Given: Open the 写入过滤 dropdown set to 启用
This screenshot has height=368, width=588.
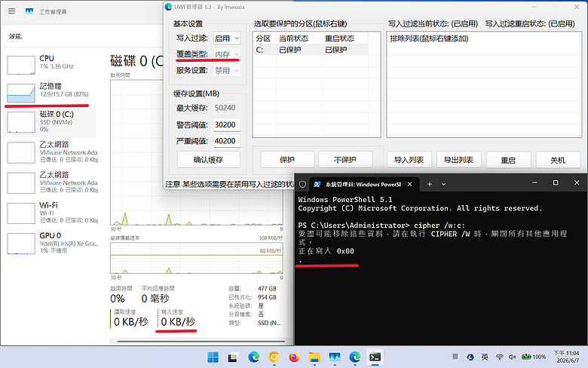Looking at the screenshot, I should tap(227, 38).
